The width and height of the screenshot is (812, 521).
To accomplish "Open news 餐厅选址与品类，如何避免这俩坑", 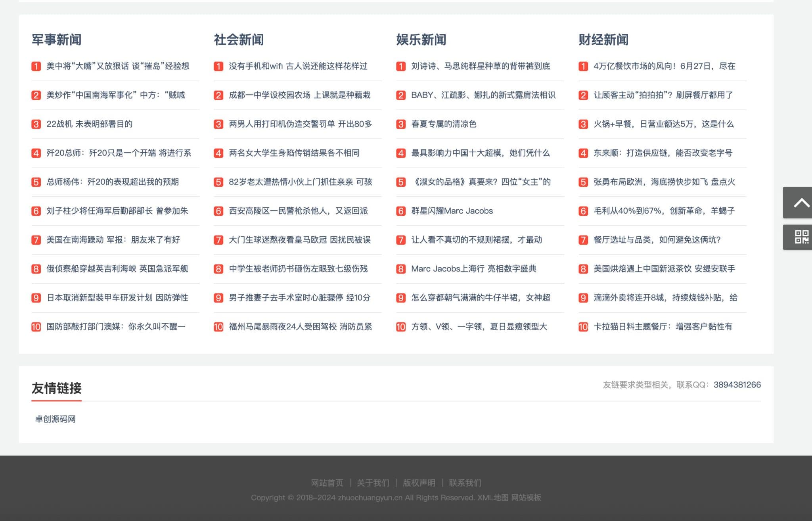I will (657, 240).
